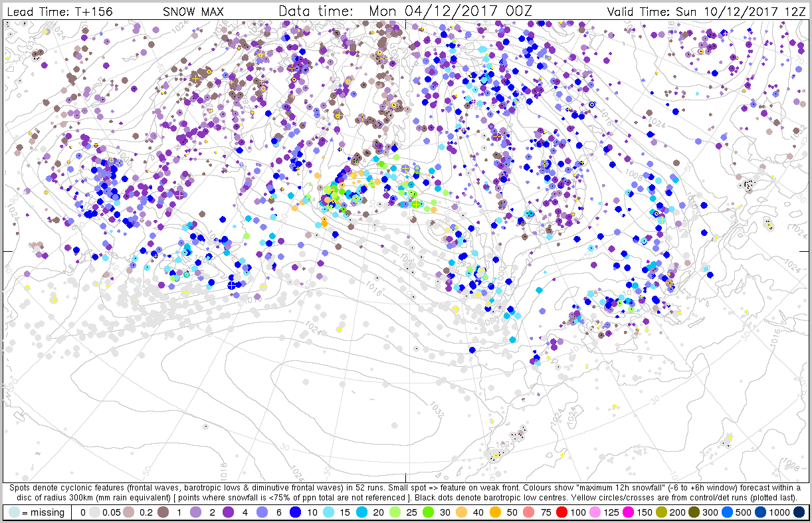The width and height of the screenshot is (812, 523).
Task: Select the 'Data time: Mon 04/12/2017 00Z' text
Action: [406, 11]
